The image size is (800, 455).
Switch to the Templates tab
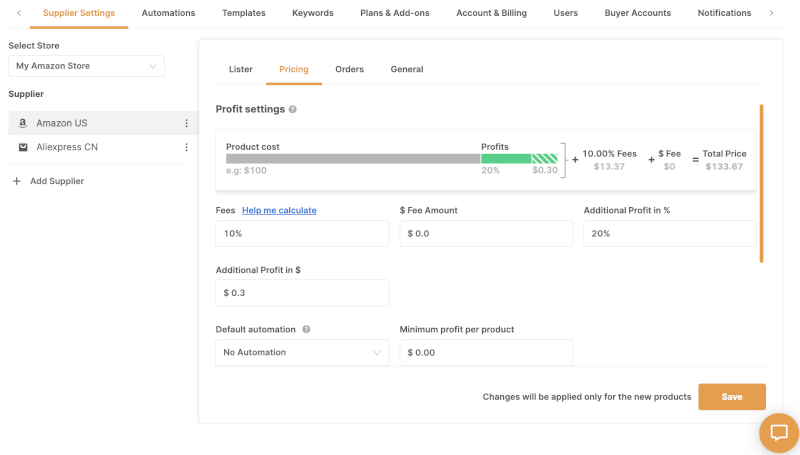[243, 13]
